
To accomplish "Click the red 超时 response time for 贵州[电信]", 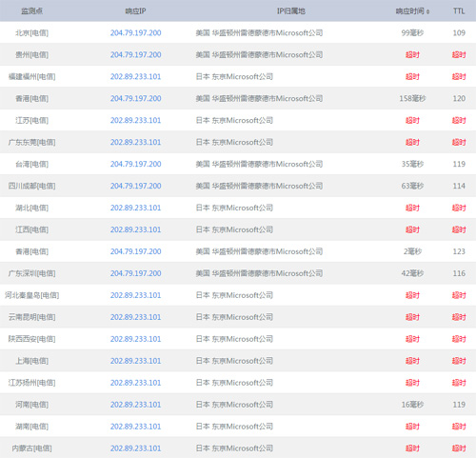I will point(412,54).
